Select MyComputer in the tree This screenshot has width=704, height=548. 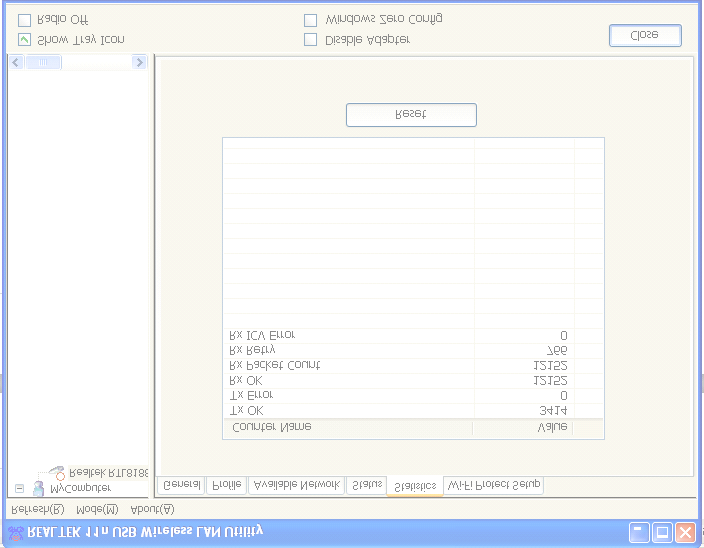(80, 488)
